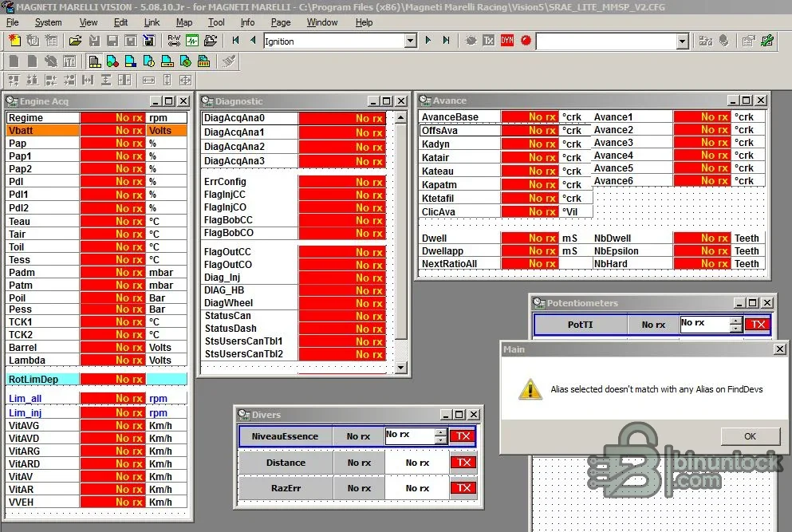Click the paintbrush icon in second toolbar
The height and width of the screenshot is (532, 792).
pyautogui.click(x=229, y=61)
